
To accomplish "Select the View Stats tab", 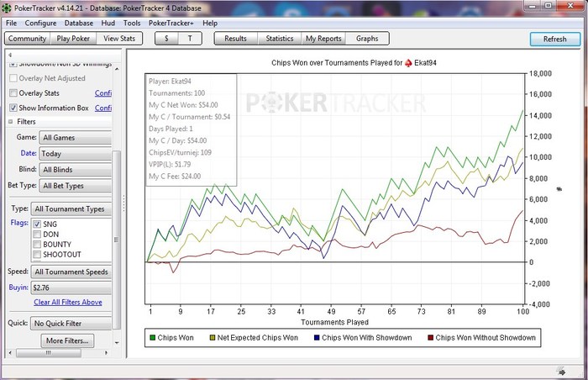I will pyautogui.click(x=119, y=39).
